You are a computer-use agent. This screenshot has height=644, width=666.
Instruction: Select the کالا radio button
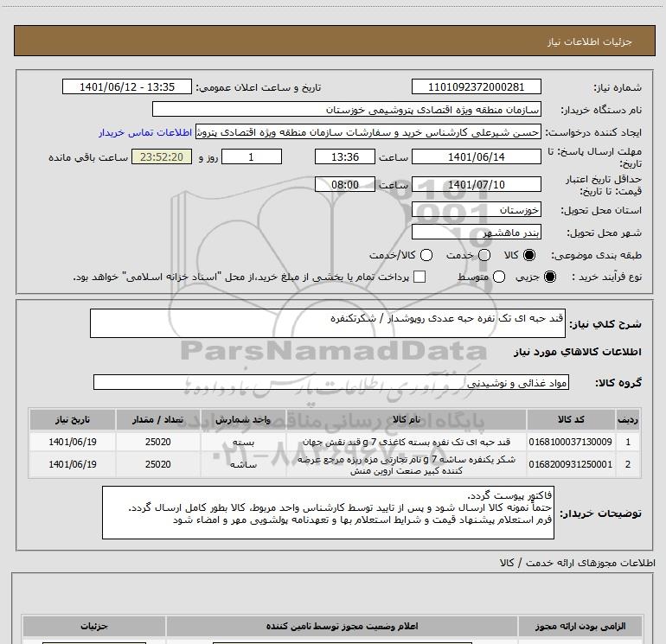(529, 255)
